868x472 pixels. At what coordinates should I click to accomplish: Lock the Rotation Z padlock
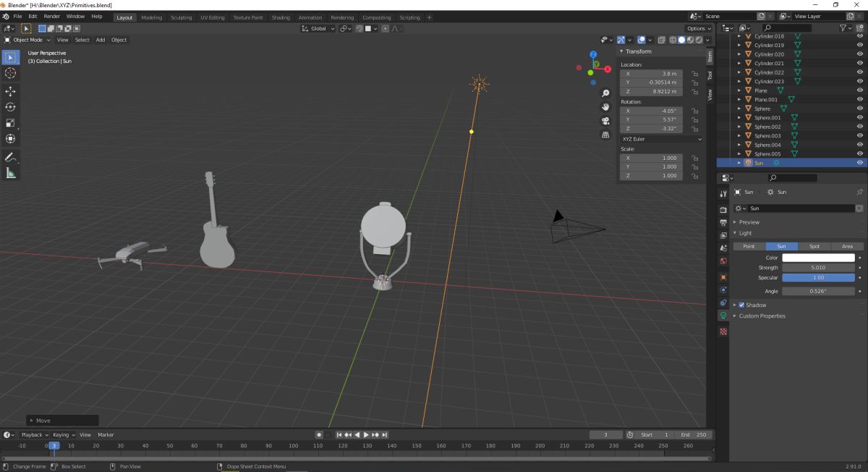tap(694, 129)
